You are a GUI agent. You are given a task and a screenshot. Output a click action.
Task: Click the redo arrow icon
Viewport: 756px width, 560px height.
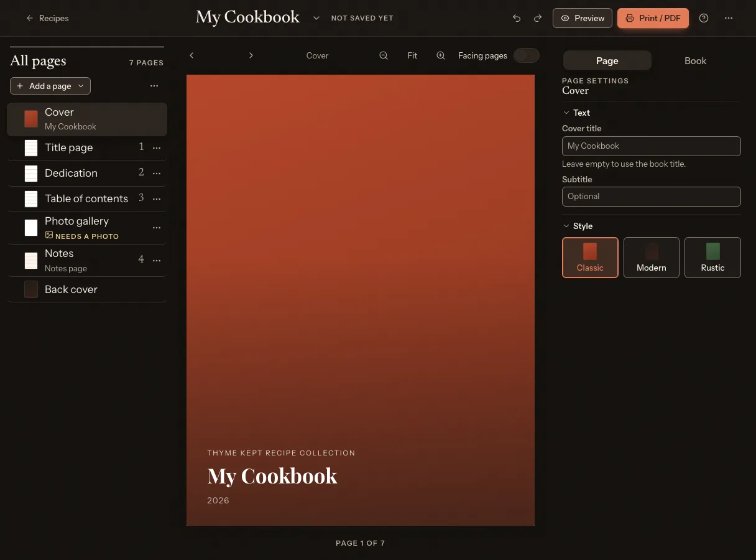(x=538, y=18)
